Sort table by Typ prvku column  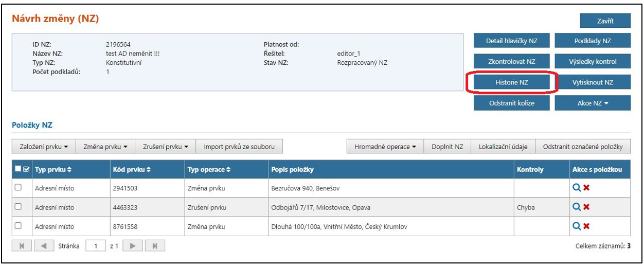(x=53, y=169)
